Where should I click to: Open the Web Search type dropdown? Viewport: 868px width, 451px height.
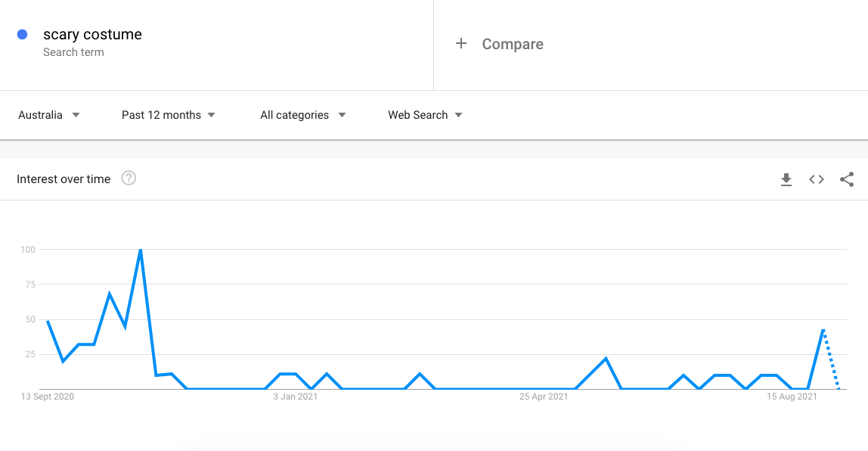pyautogui.click(x=425, y=115)
